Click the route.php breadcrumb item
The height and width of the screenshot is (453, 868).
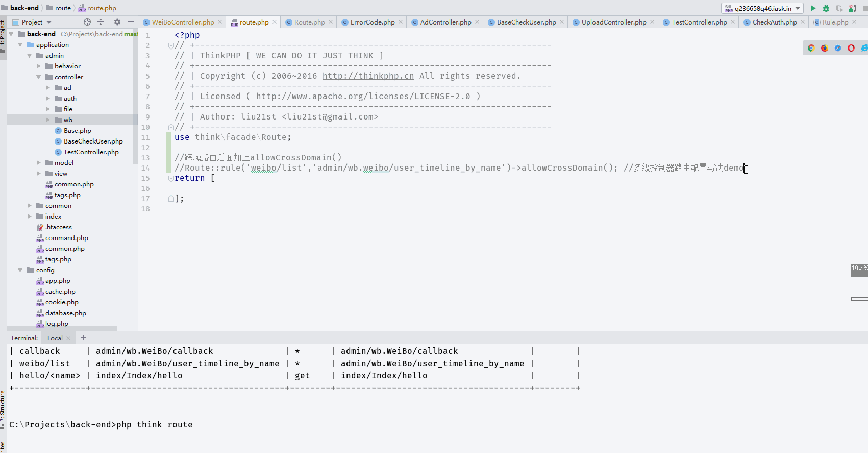point(97,8)
